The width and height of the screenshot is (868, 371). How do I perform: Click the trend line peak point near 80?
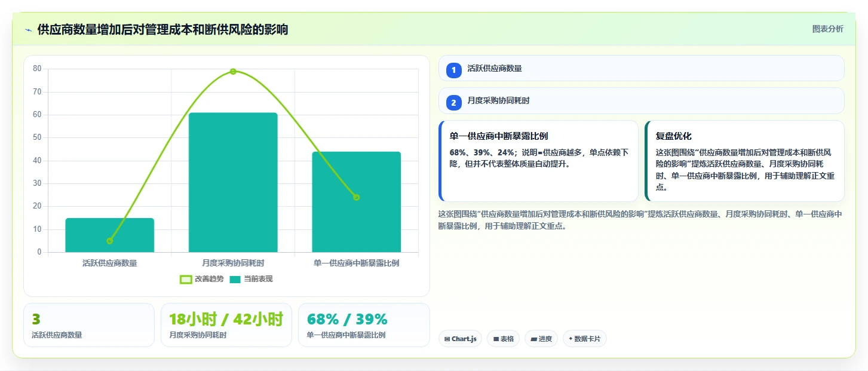[233, 71]
